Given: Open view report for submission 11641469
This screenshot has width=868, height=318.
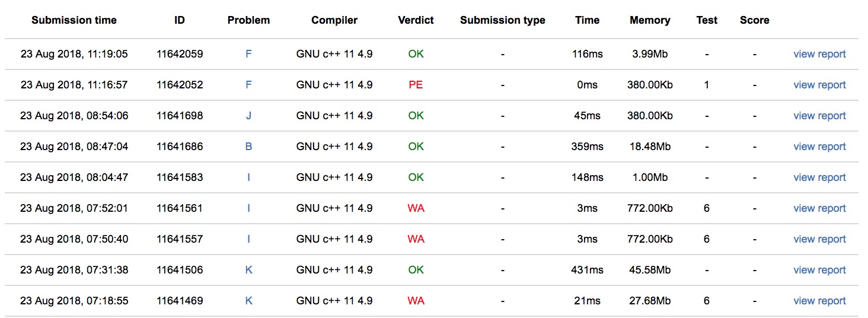Looking at the screenshot, I should (819, 301).
